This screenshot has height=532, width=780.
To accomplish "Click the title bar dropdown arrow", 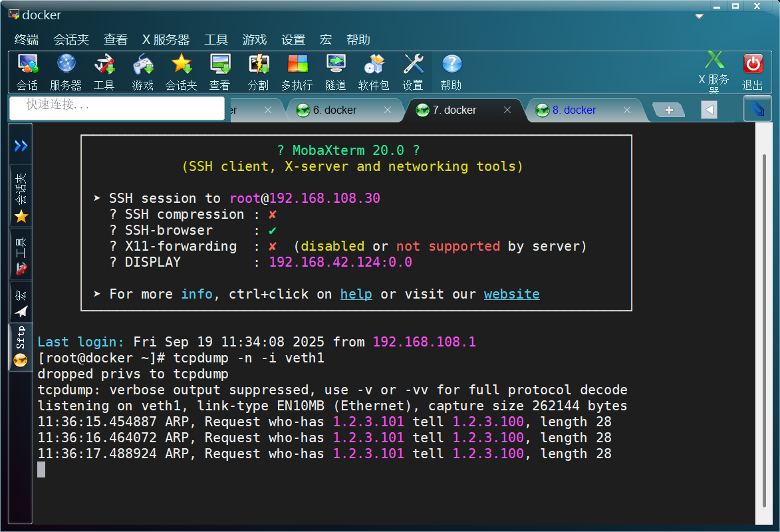I will coord(699,17).
